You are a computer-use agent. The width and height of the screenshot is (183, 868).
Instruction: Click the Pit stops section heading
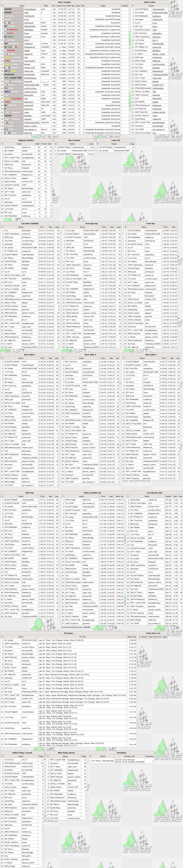pos(68,633)
